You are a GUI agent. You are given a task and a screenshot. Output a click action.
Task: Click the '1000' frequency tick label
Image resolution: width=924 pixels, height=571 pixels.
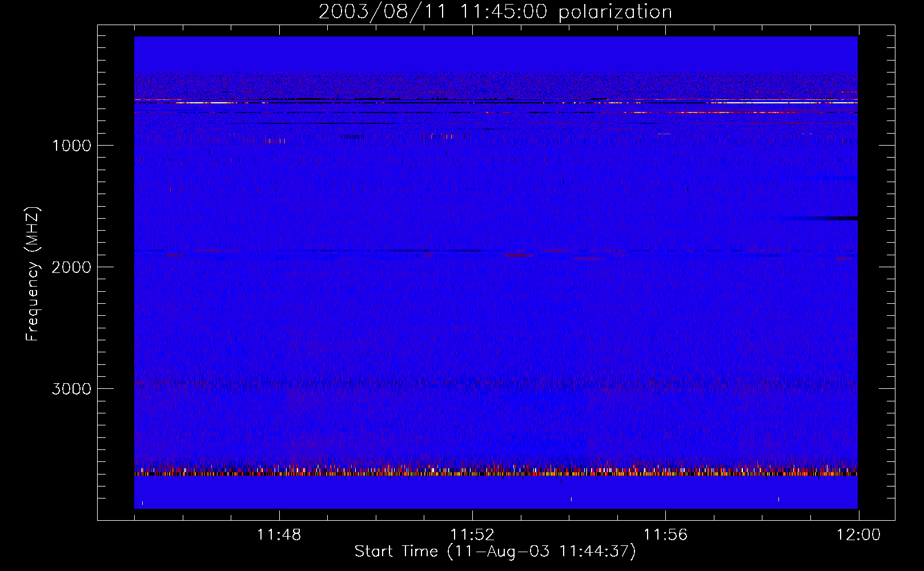coord(71,146)
